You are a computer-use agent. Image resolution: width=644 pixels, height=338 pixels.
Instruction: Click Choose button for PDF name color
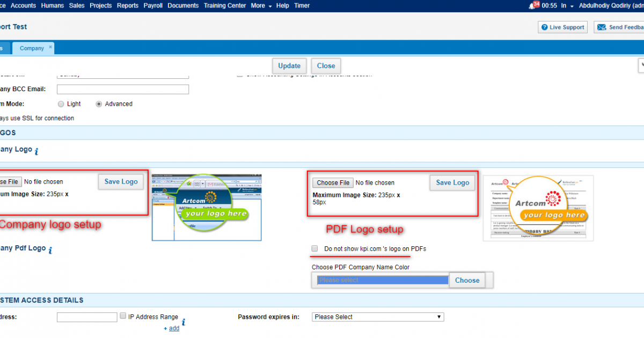click(467, 280)
